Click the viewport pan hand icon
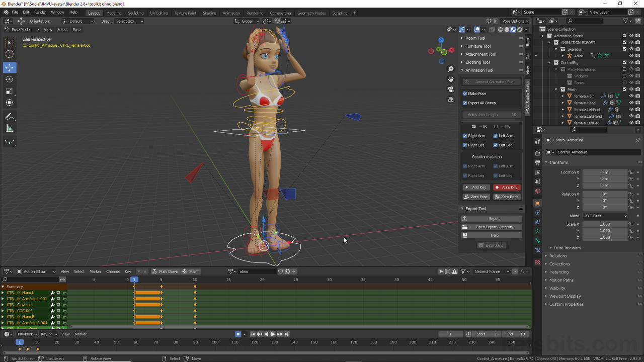The width and height of the screenshot is (644, 362). point(451,79)
